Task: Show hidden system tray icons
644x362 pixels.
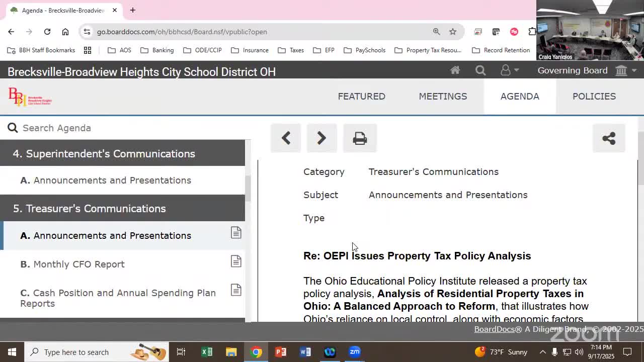Action: coord(542,352)
